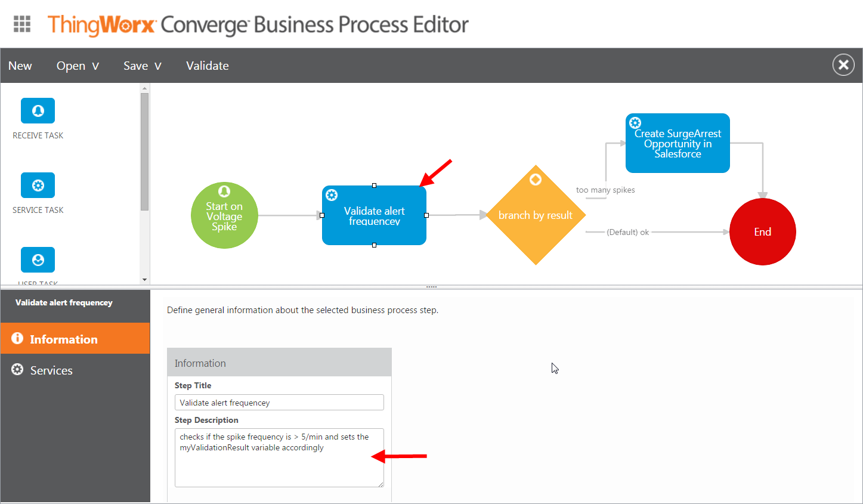Click the 'Validate alert frequencey' panel title
The height and width of the screenshot is (504, 863).
tap(64, 302)
